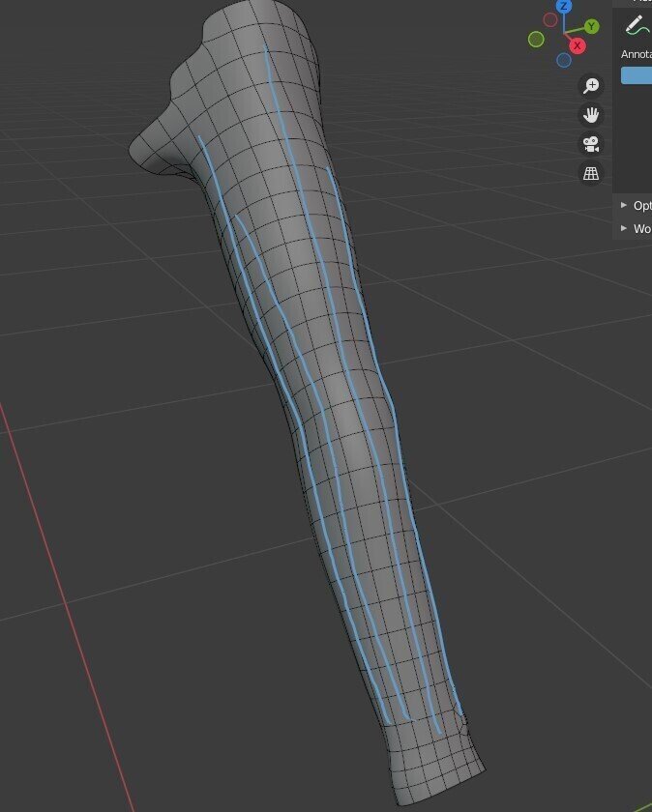Toggle perspective/orthographic grid icon
Image resolution: width=652 pixels, height=812 pixels.
click(x=591, y=173)
